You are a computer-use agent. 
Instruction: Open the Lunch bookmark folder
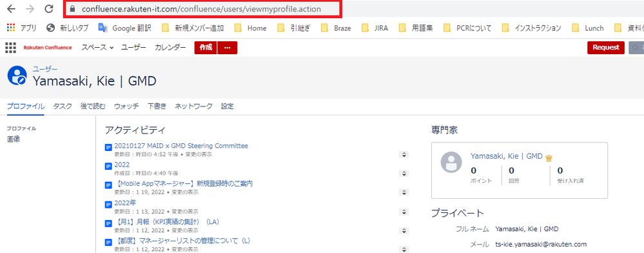coord(588,28)
